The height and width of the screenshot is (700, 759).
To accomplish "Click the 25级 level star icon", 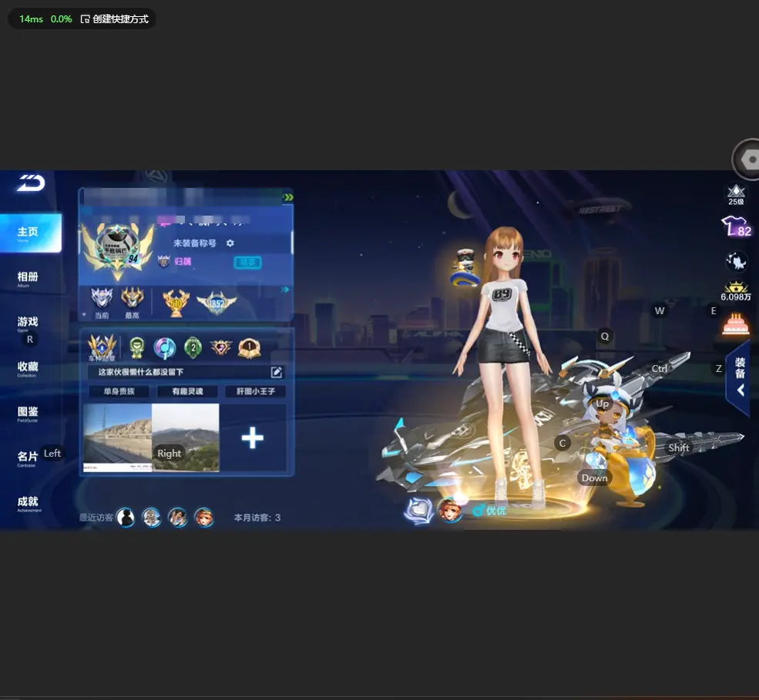I will (736, 195).
